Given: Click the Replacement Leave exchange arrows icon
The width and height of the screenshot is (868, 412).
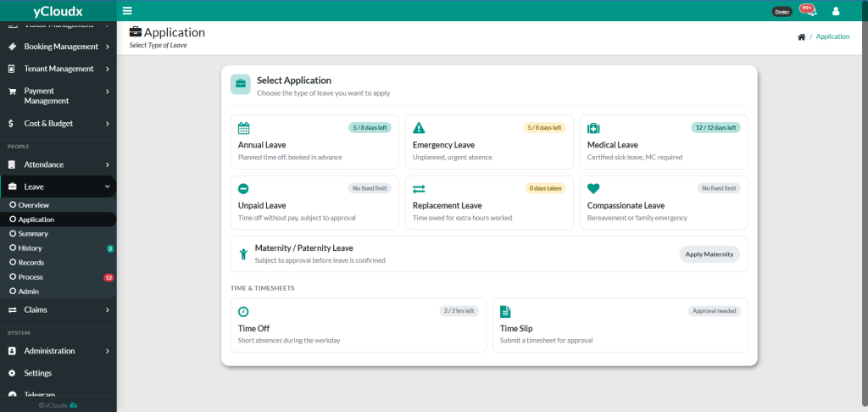Looking at the screenshot, I should click(419, 189).
